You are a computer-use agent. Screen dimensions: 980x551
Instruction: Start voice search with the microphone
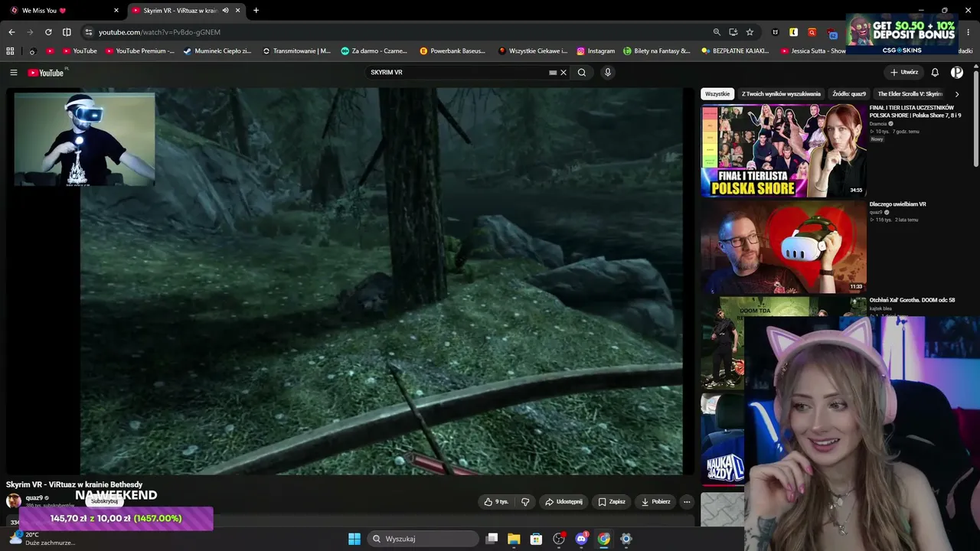click(x=608, y=73)
